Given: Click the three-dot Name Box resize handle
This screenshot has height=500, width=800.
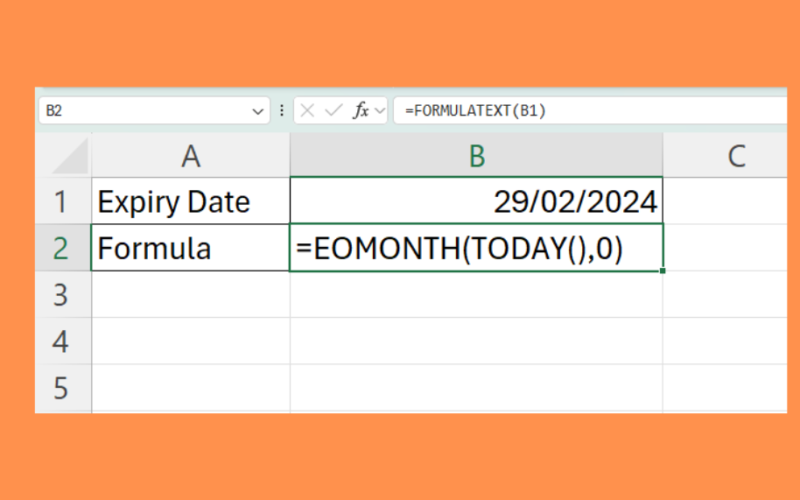Looking at the screenshot, I should pos(281,111).
